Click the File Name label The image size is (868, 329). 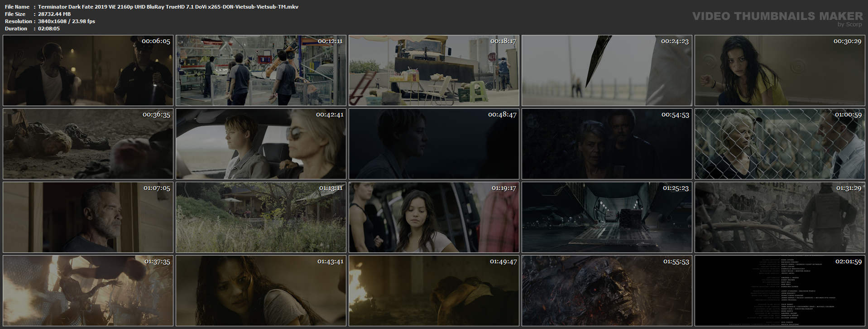[17, 7]
